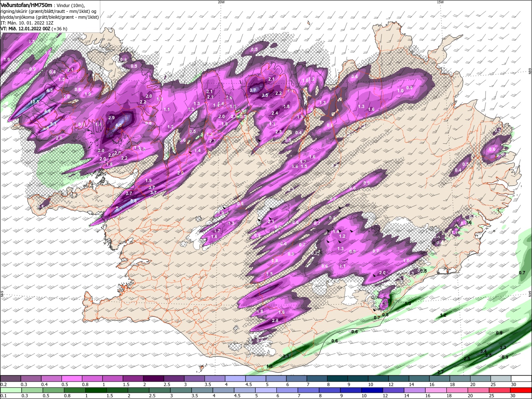Click the 'rigning/skúrir (grænt/blátt/rautt' description line
This screenshot has height=399, width=532.
(x=49, y=11)
